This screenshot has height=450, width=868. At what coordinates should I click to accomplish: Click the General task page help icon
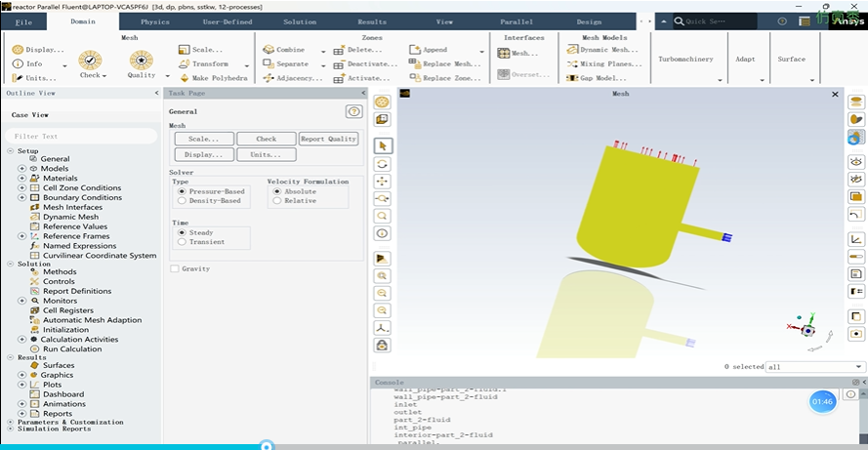(x=353, y=111)
